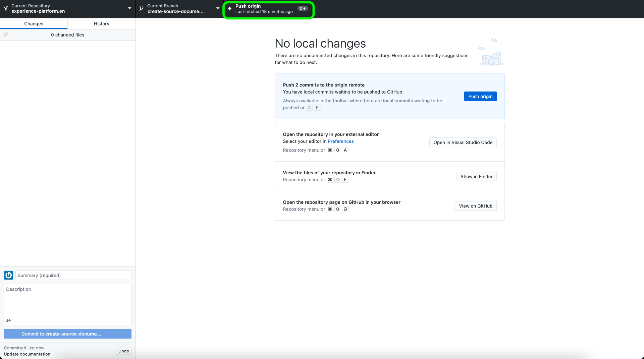Click the Show in Finder button

tap(476, 177)
